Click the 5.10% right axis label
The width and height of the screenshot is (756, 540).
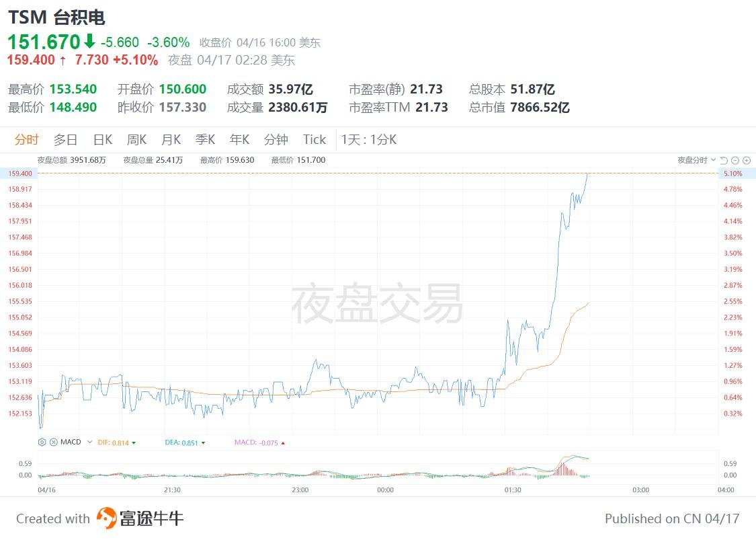tap(733, 173)
